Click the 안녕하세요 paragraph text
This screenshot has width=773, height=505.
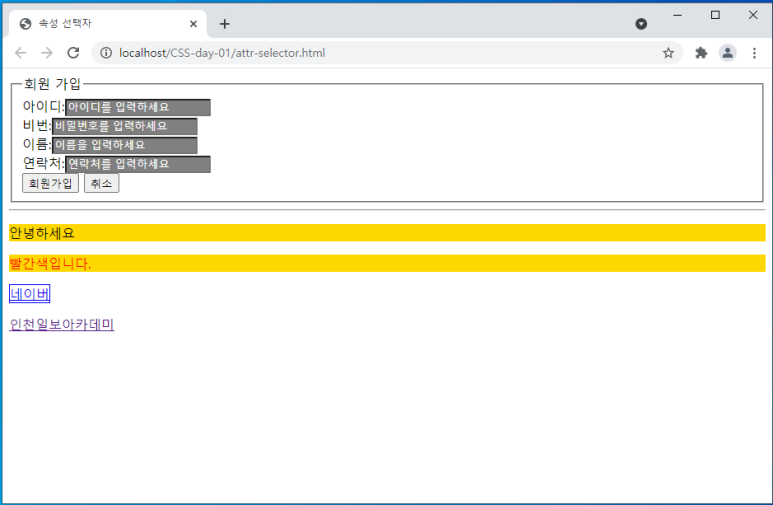[42, 233]
